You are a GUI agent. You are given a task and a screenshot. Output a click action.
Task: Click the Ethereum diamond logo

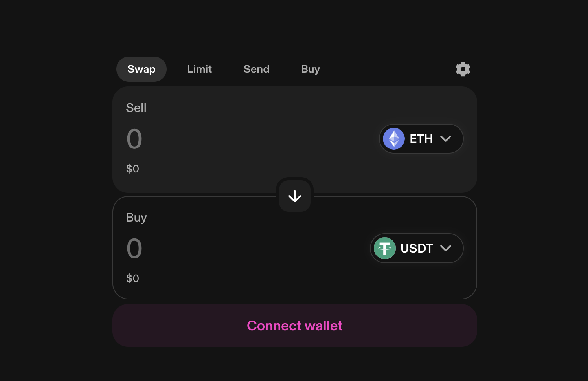point(394,139)
